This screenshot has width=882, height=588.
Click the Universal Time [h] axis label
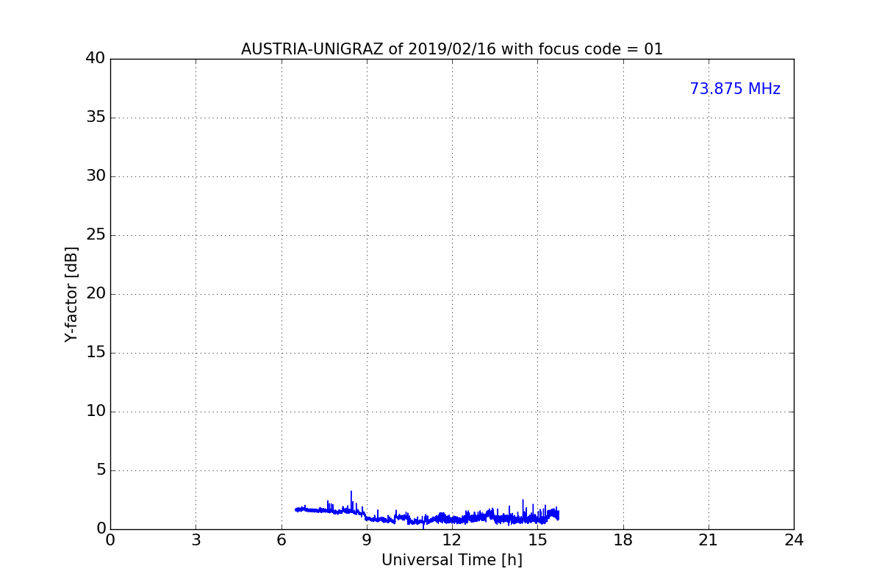click(x=452, y=560)
